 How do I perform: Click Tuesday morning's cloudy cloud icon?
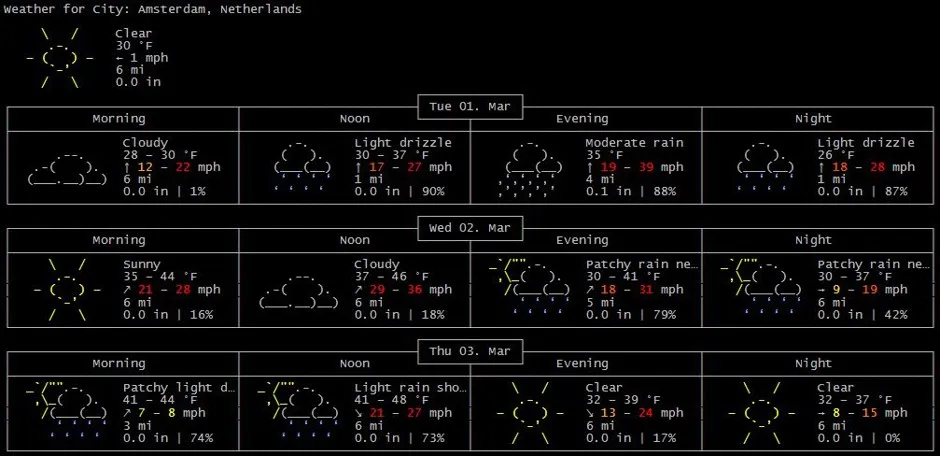pos(67,167)
